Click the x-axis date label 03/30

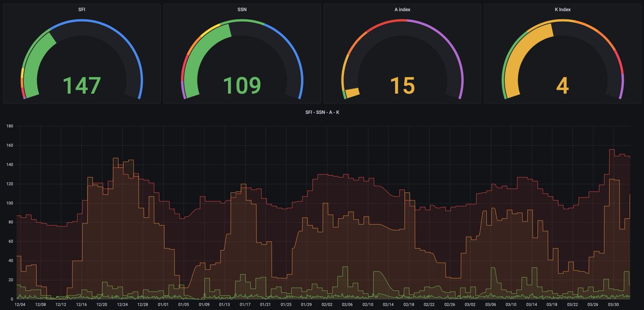click(612, 304)
